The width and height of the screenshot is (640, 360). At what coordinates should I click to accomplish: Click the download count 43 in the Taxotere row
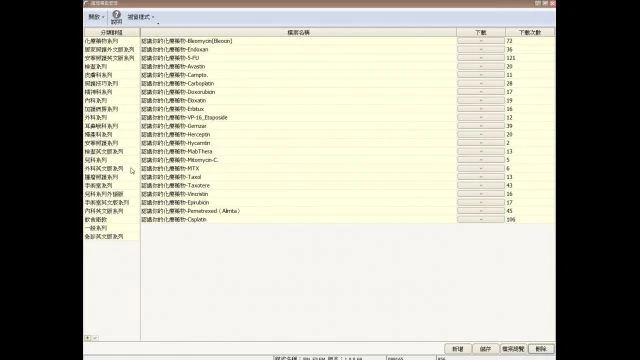[509, 185]
